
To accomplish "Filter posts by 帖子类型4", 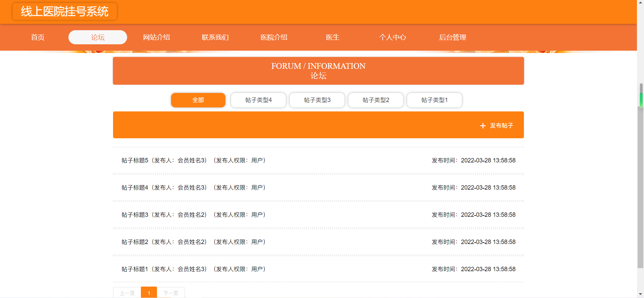I will point(258,100).
